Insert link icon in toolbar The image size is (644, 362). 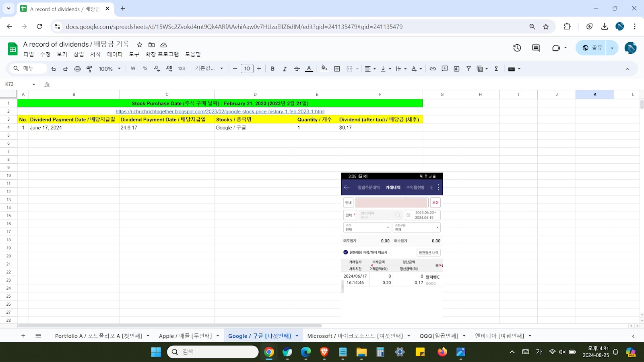click(x=433, y=69)
